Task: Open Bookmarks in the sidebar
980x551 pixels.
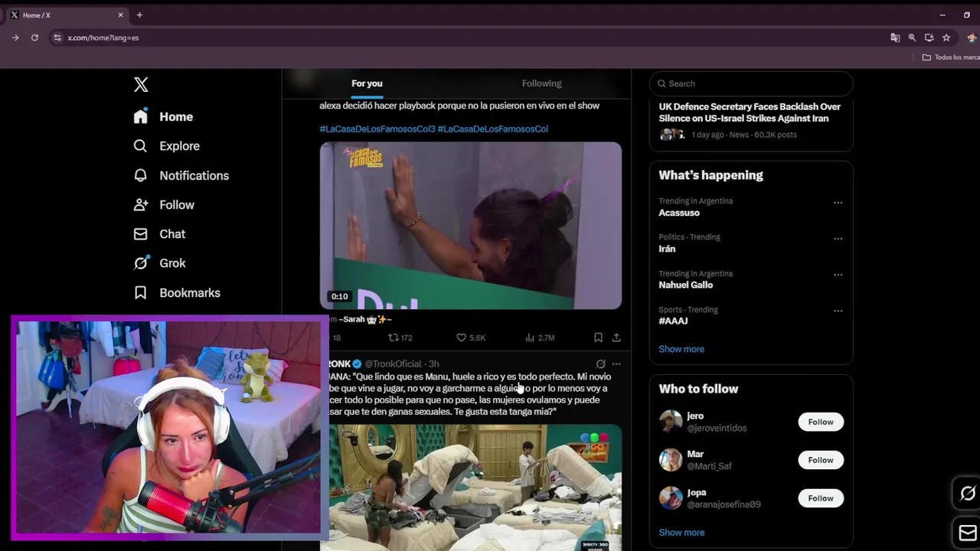Action: [x=177, y=293]
